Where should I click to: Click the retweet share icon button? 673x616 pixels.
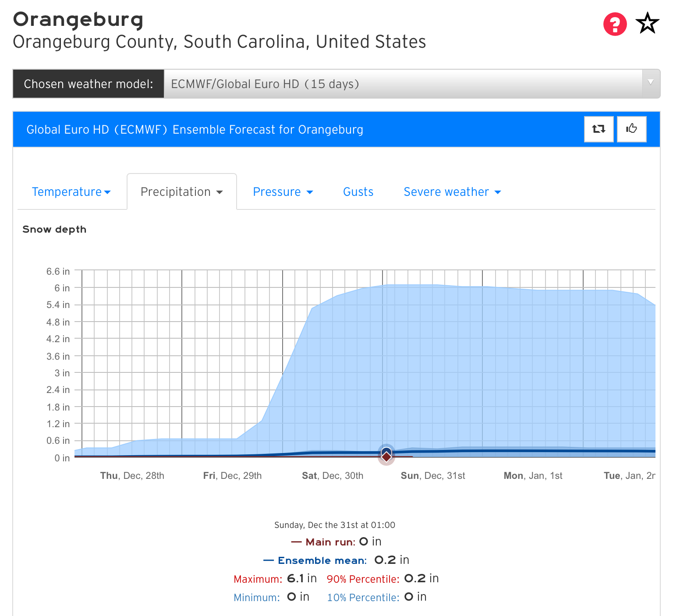click(599, 129)
